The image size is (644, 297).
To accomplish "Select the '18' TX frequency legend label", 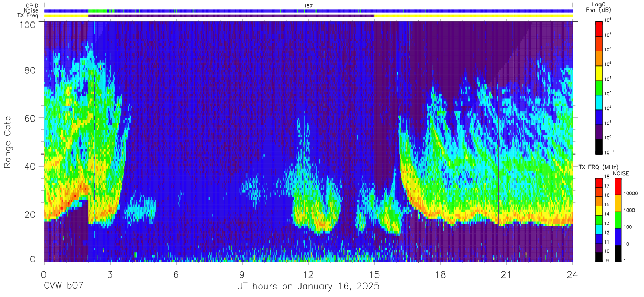I will (x=607, y=177).
